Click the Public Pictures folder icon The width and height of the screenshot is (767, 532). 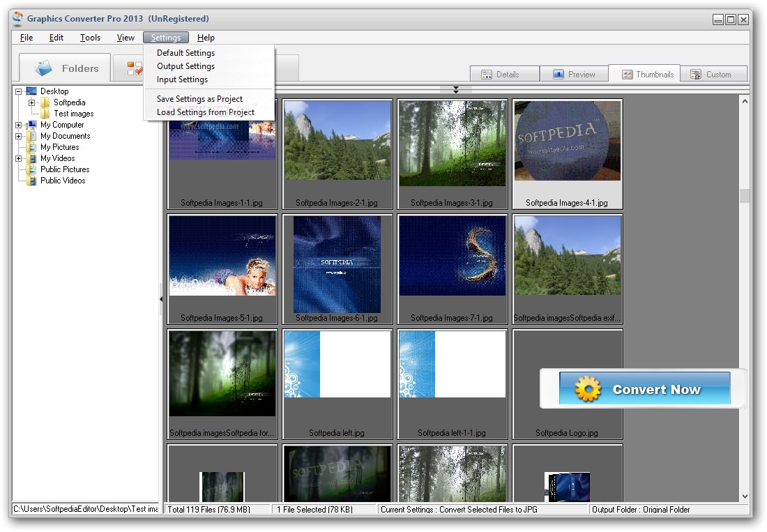(31, 169)
